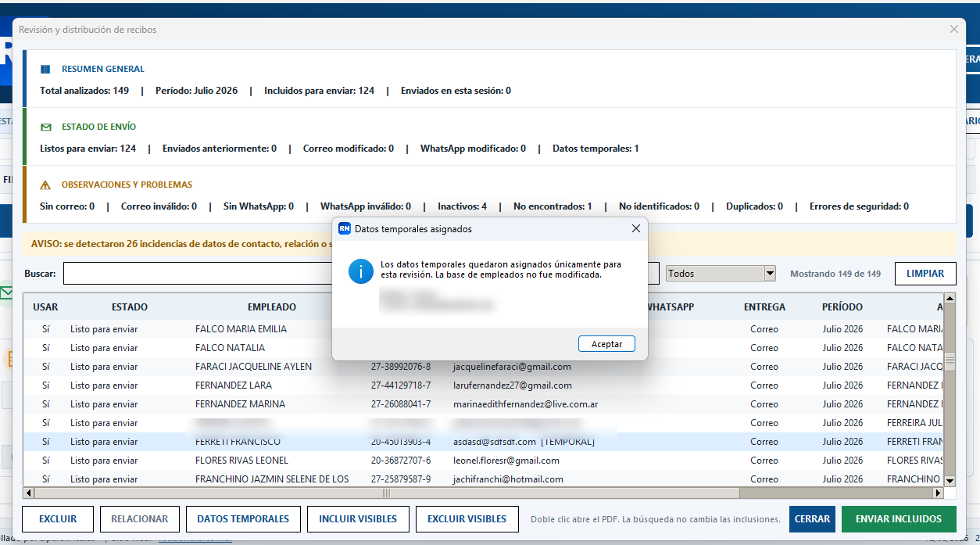Click the LIMPIAR button
The width and height of the screenshot is (980, 545).
pos(925,274)
